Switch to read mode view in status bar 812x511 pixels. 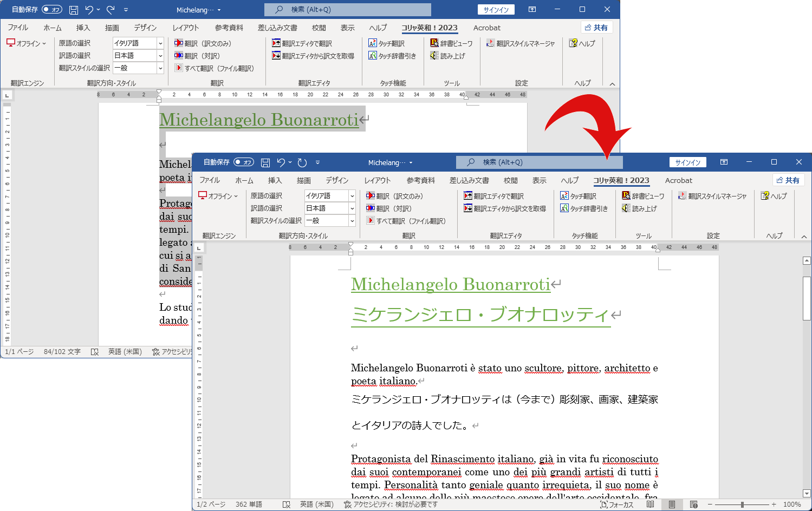coord(650,505)
